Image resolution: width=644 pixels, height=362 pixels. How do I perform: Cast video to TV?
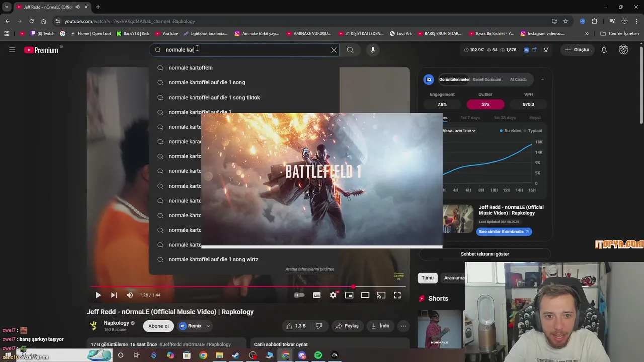pos(381,295)
